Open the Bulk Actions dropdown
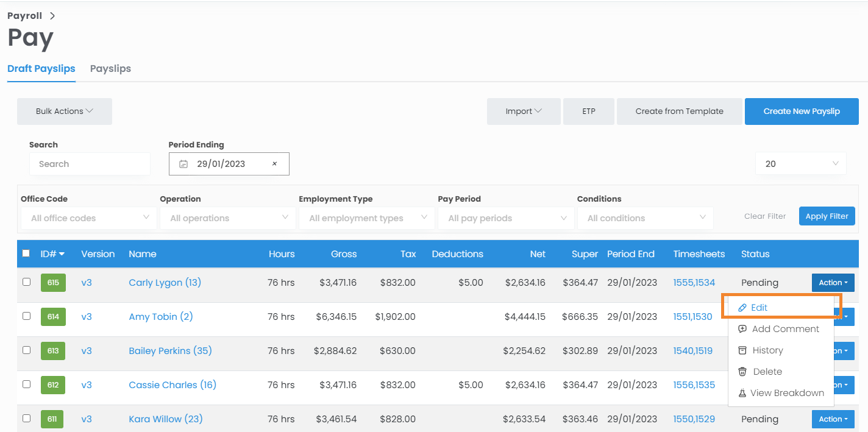 point(65,112)
